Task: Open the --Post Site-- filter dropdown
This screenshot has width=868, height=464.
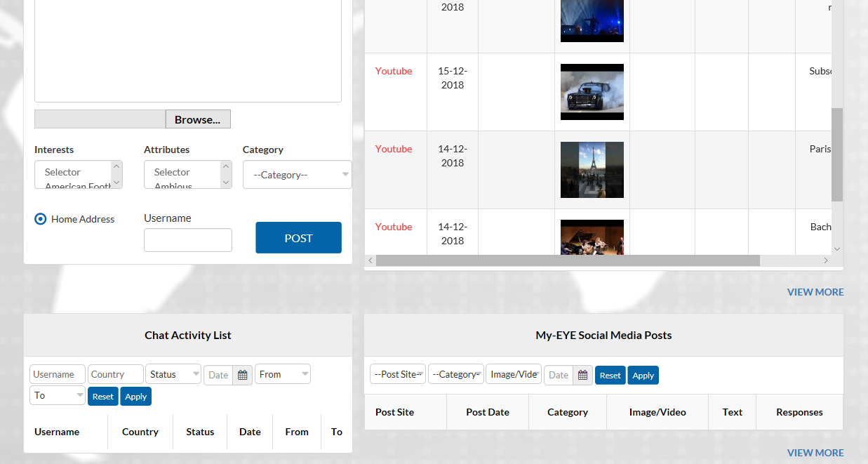Action: [398, 374]
